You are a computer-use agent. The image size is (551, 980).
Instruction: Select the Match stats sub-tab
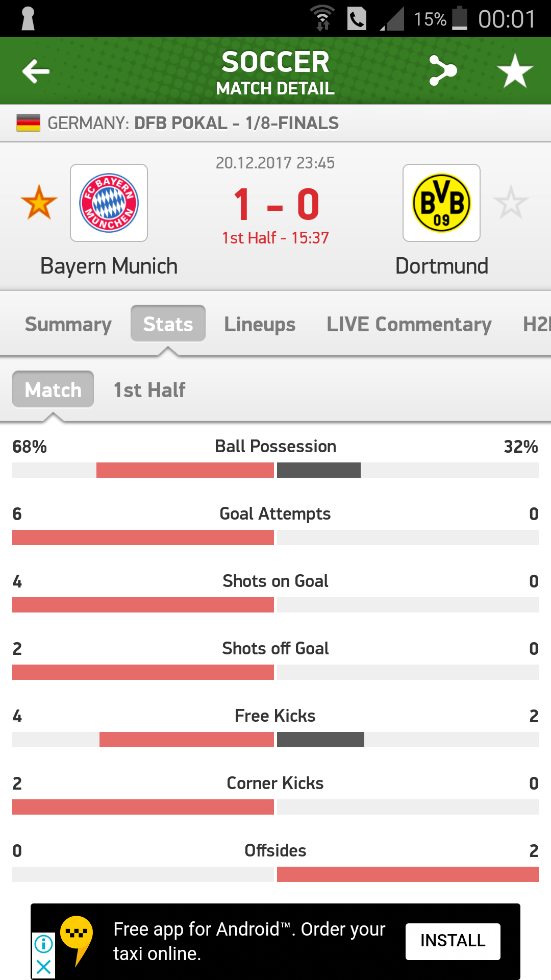click(x=53, y=389)
